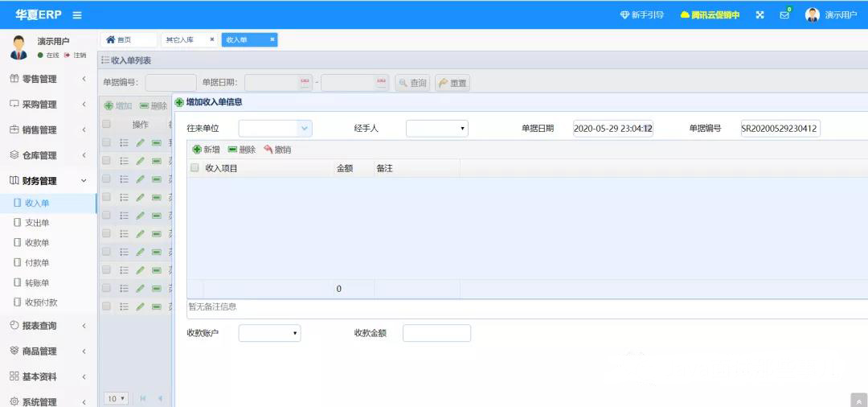Click 新增 to add an income item row
The image size is (868, 407).
pos(206,150)
